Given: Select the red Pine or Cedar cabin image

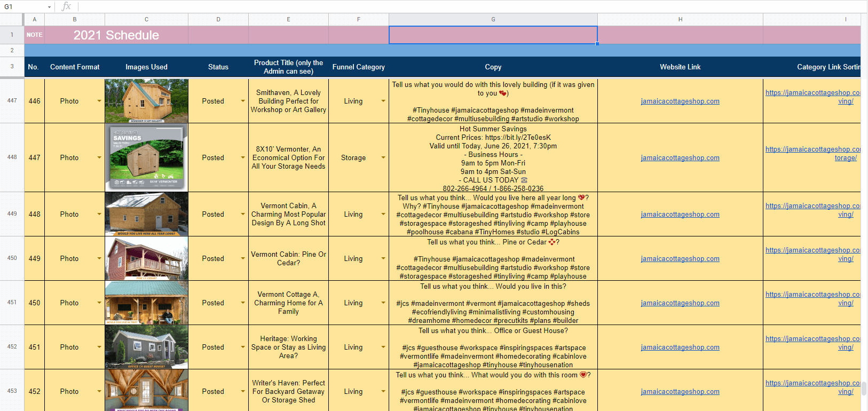Looking at the screenshot, I should tap(146, 258).
